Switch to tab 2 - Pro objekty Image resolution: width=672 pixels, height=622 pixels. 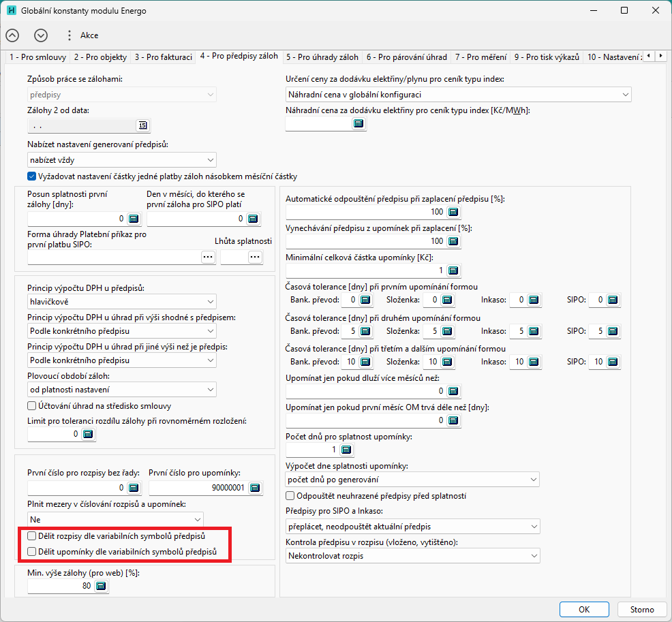pos(100,57)
